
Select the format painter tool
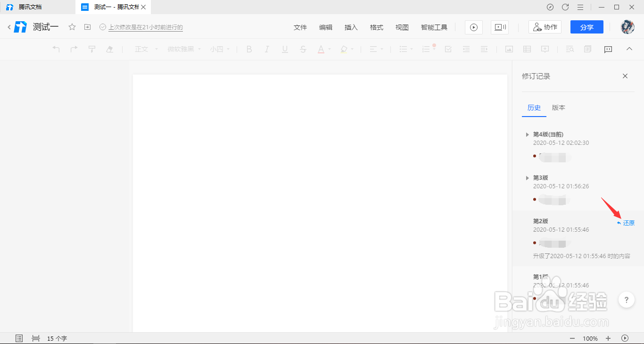92,49
